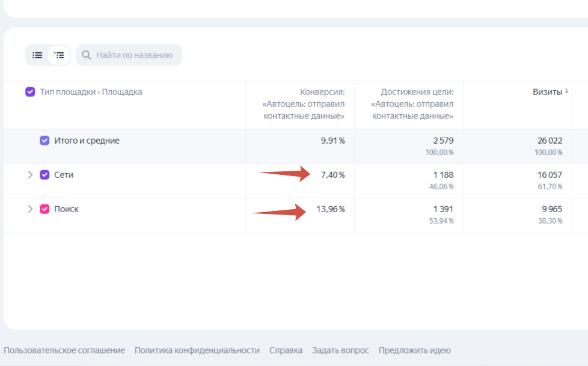Click the magnifier search icon
Screen dimensions: 588x366
click(x=87, y=55)
